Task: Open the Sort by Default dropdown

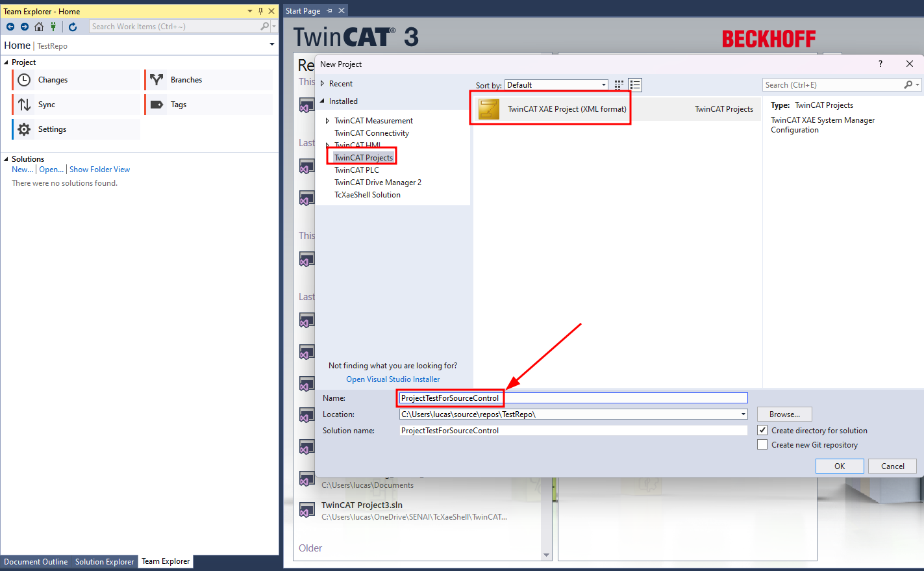Action: pyautogui.click(x=556, y=85)
